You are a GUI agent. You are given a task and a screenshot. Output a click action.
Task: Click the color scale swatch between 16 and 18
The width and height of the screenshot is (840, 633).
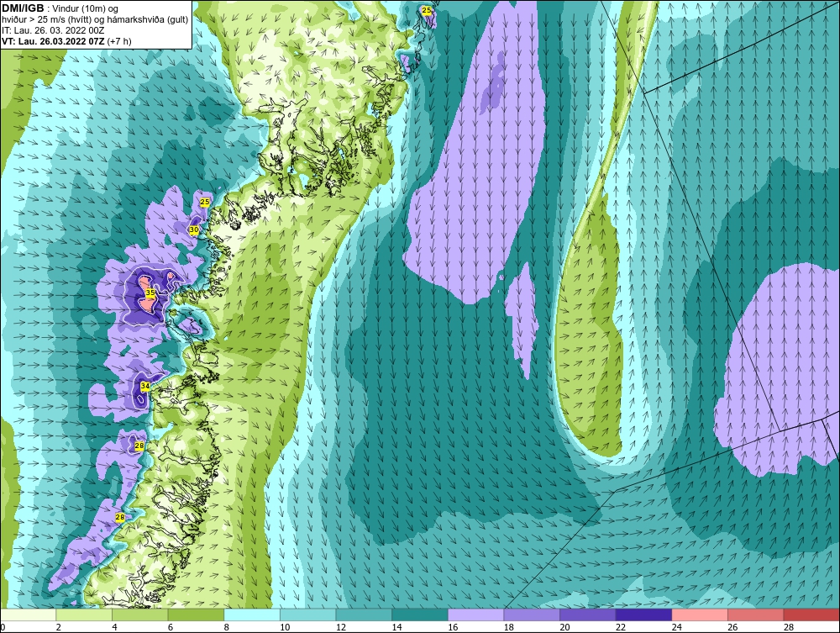coord(475,615)
